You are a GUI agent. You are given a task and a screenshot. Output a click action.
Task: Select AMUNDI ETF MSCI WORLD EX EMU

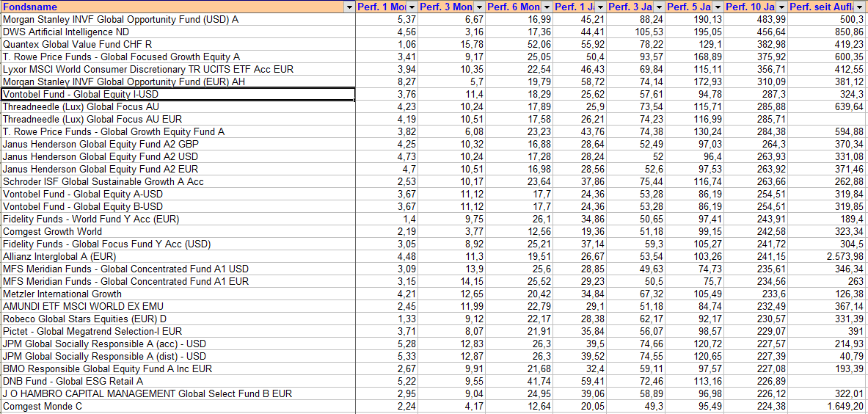[x=178, y=306]
